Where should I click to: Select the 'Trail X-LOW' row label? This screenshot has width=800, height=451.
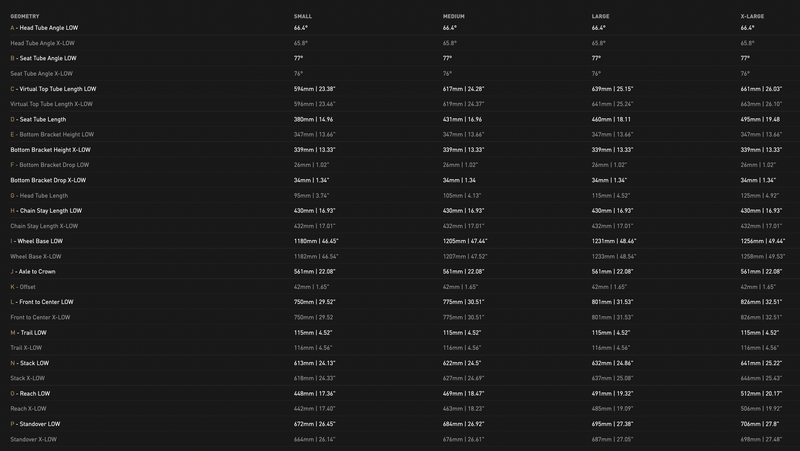pos(28,347)
